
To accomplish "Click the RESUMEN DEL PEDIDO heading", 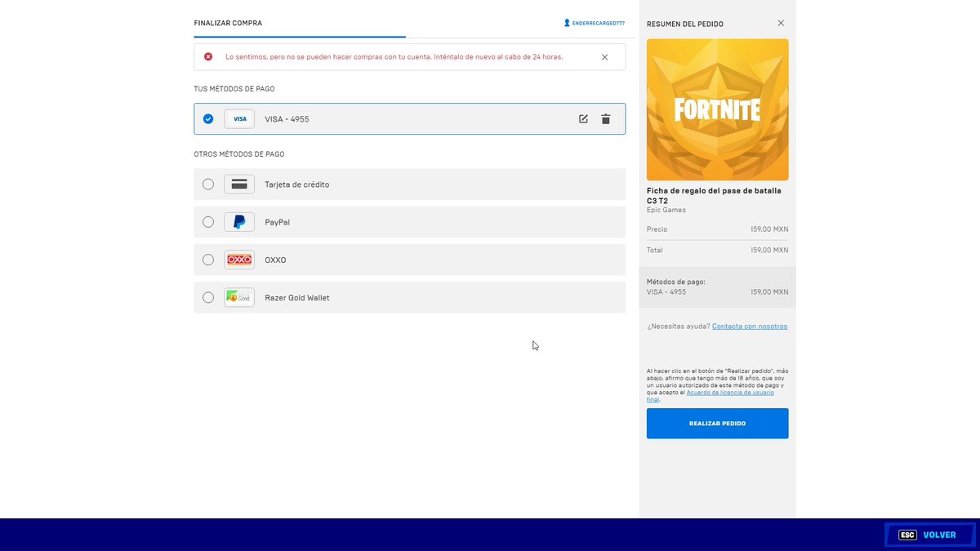I will coord(684,24).
